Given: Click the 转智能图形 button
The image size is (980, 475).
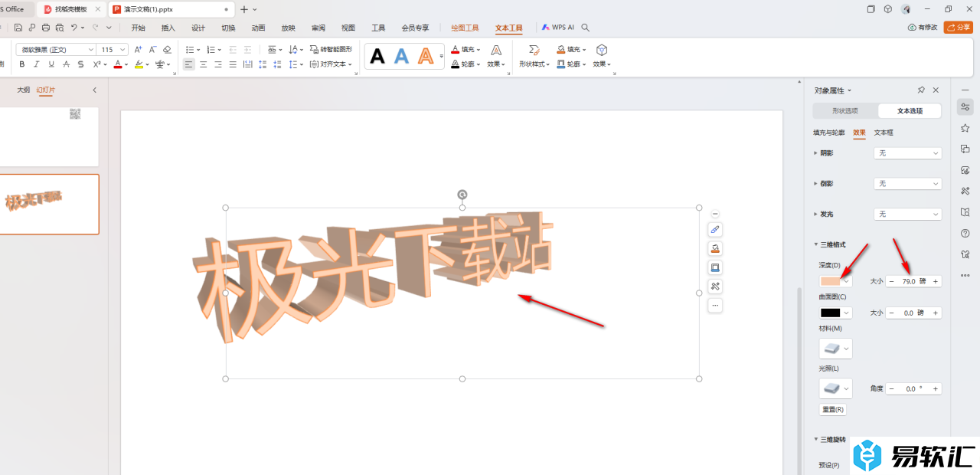Looking at the screenshot, I should (x=332, y=49).
